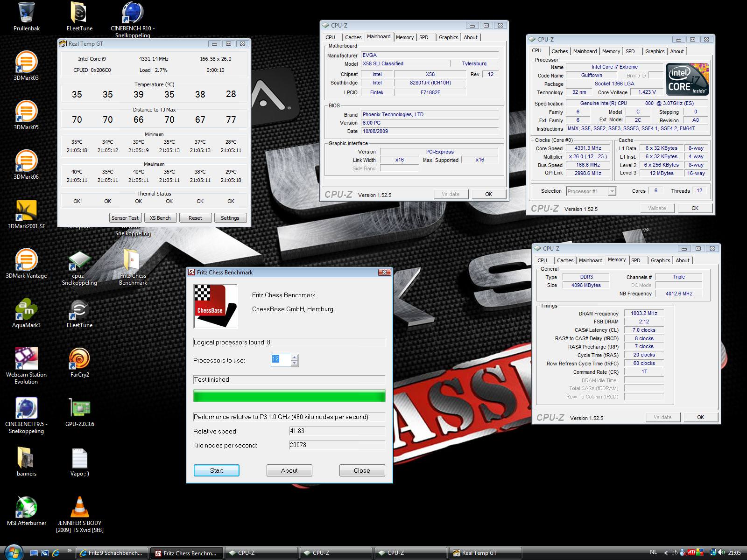Open the ELeetTune icon beside AquaMark3

pos(79,309)
